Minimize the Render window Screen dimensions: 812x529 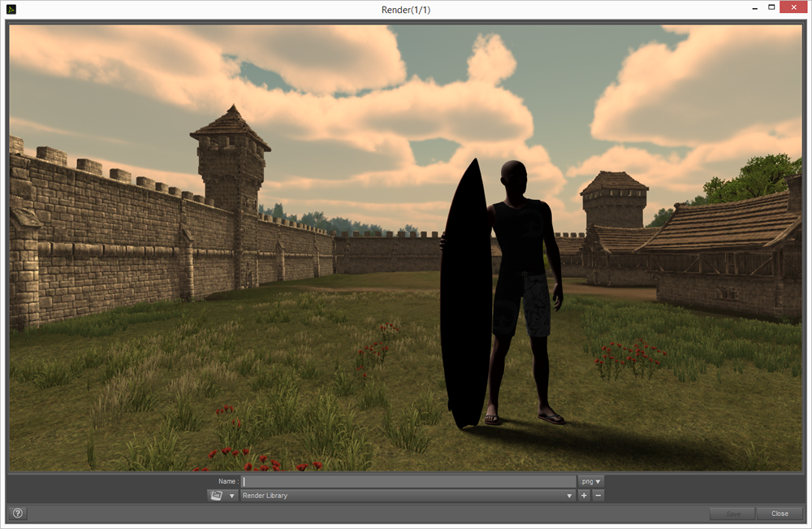coord(755,8)
